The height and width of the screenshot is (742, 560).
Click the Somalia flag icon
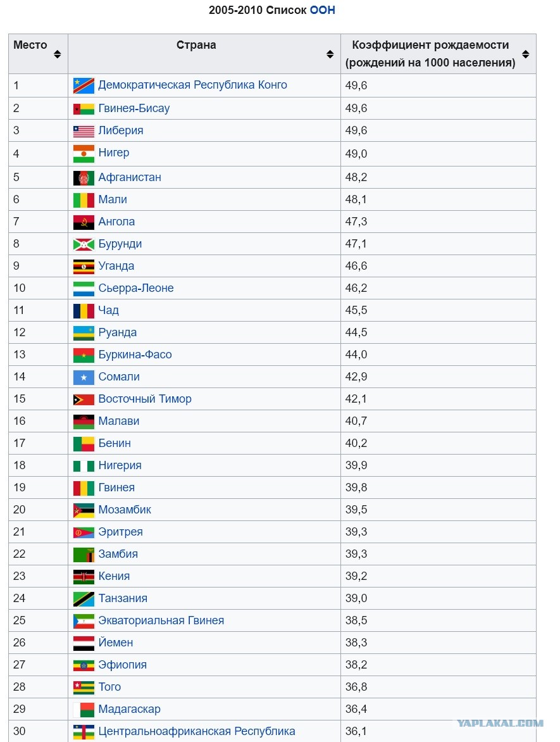(84, 377)
